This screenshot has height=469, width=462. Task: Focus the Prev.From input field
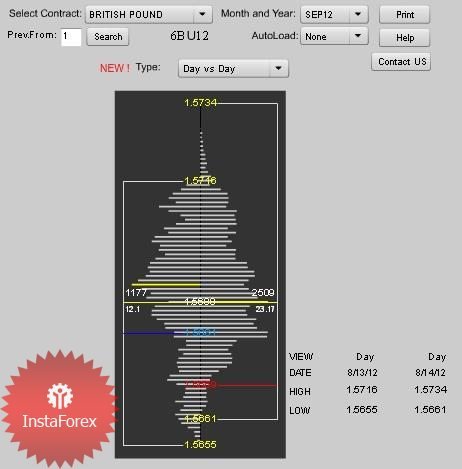71,37
